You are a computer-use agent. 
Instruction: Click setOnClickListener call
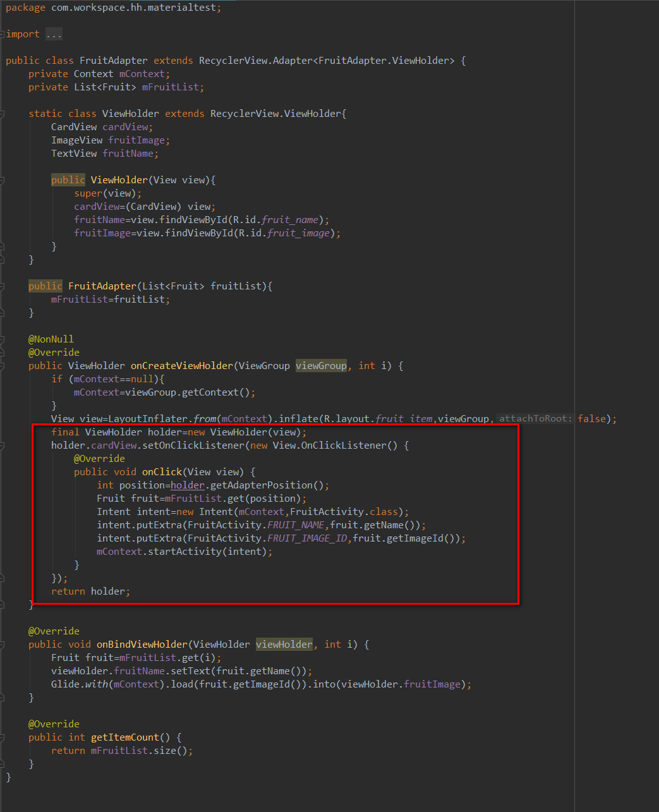click(193, 445)
